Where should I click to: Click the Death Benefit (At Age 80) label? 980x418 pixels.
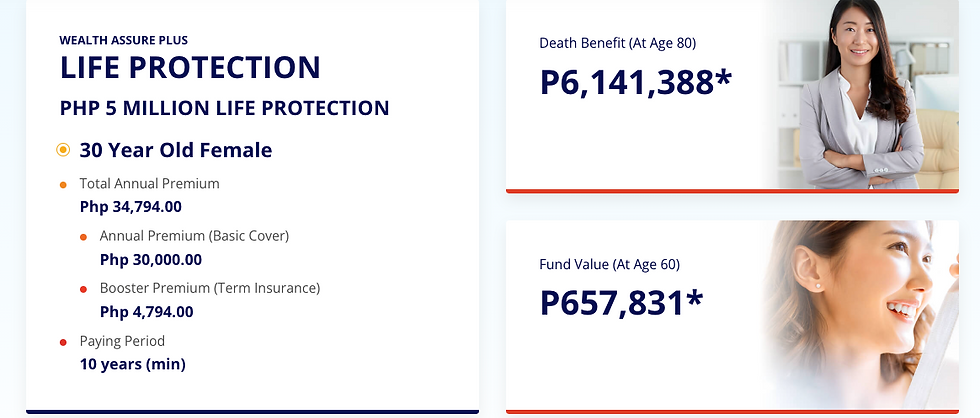point(617,43)
